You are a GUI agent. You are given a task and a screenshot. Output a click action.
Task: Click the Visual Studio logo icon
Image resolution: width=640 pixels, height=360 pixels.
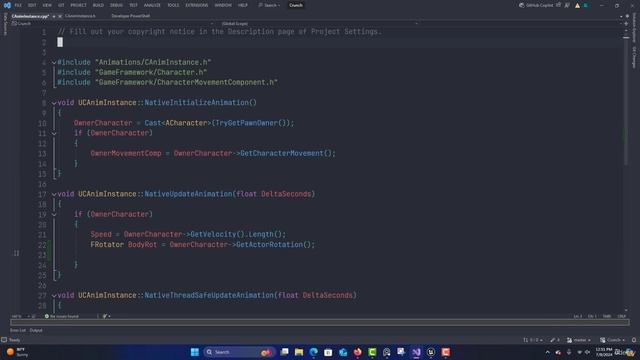pos(7,5)
